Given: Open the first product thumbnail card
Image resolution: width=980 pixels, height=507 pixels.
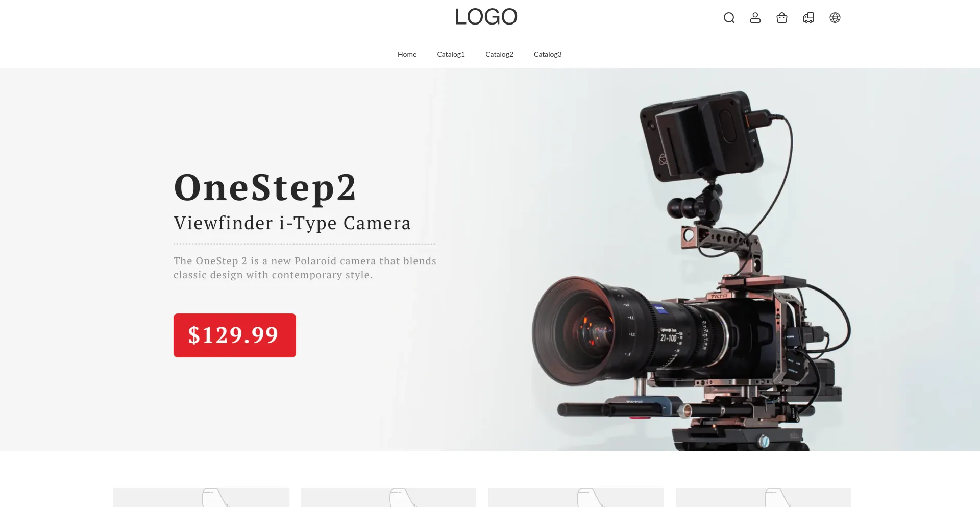Looking at the screenshot, I should pos(201,497).
